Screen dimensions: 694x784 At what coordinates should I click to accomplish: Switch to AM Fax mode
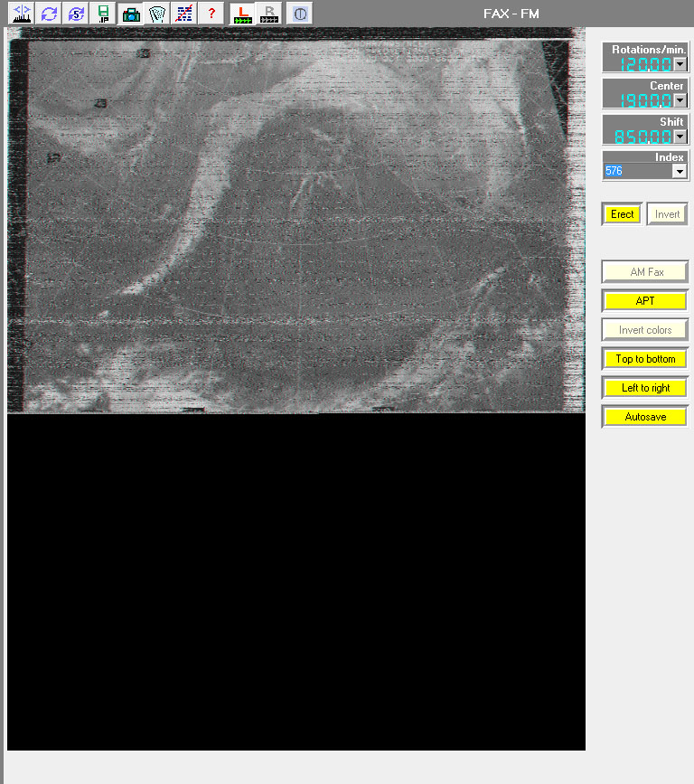pyautogui.click(x=645, y=272)
